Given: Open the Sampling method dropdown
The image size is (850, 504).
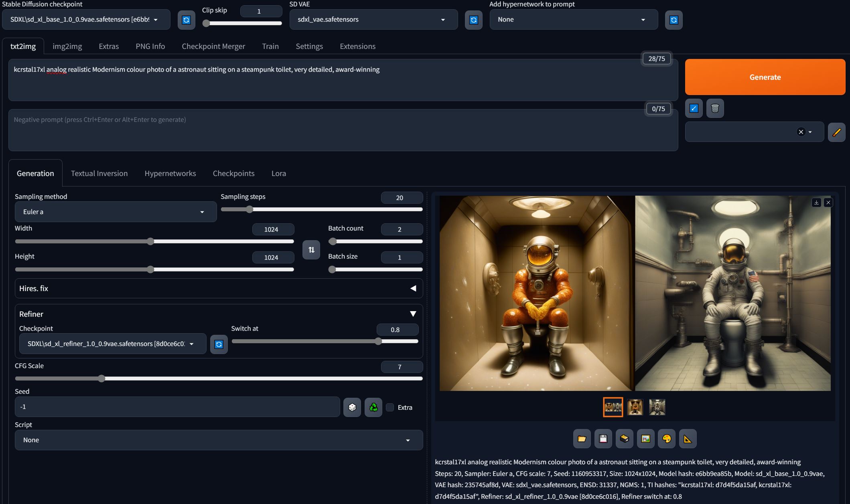Looking at the screenshot, I should pyautogui.click(x=116, y=211).
